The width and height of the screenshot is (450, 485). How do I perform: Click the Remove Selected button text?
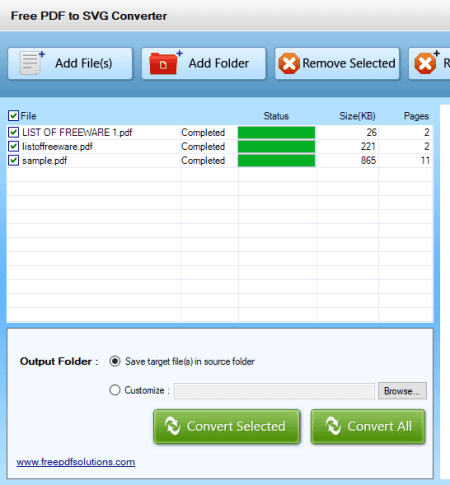349,63
